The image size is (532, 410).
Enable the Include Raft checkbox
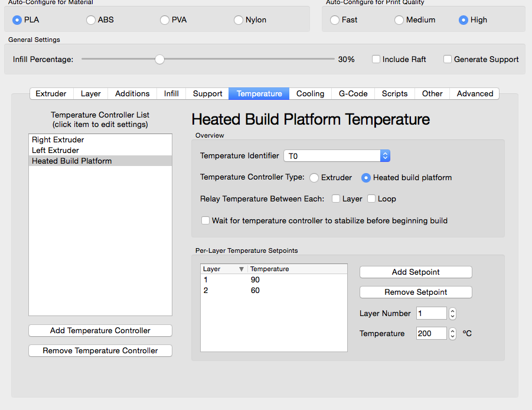376,59
